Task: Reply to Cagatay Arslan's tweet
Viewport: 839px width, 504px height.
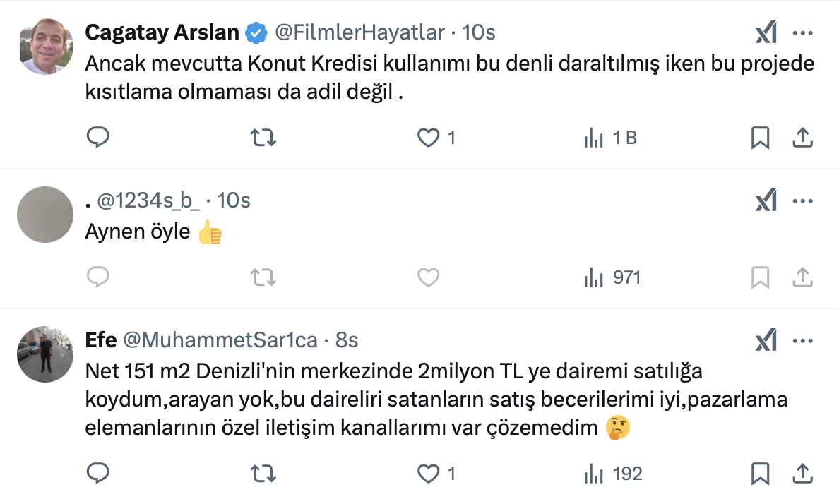Action: click(97, 137)
